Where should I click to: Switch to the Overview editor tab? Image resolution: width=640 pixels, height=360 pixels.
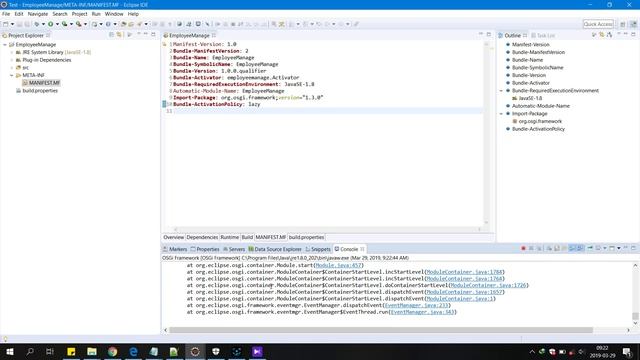click(x=173, y=237)
